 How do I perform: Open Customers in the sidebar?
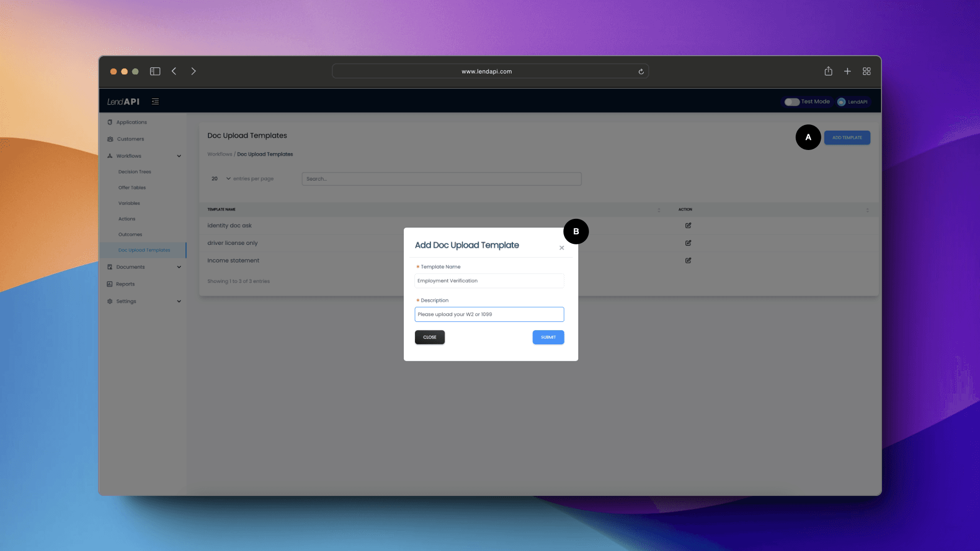click(x=130, y=139)
